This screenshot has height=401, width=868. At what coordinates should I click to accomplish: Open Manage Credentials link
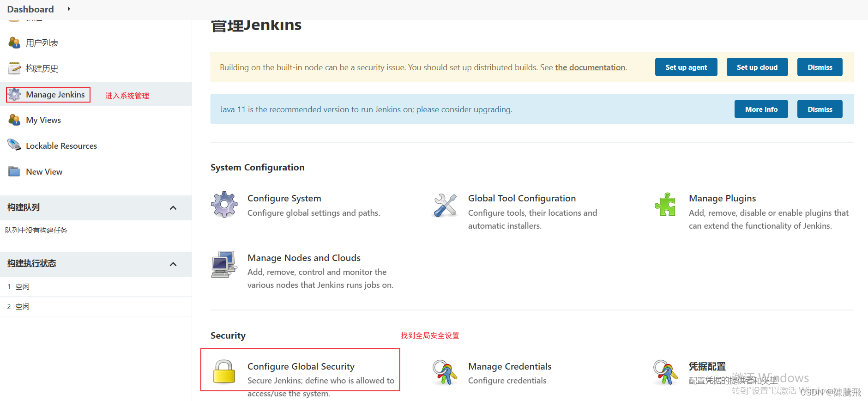coord(510,366)
